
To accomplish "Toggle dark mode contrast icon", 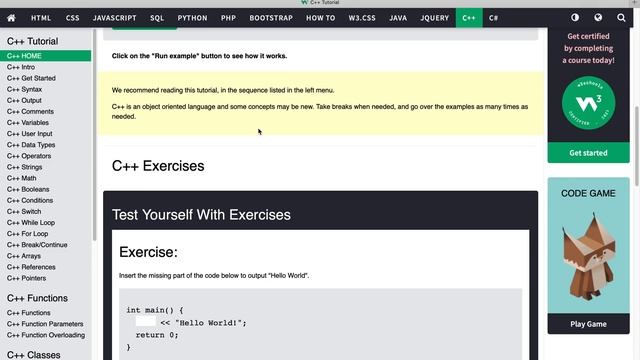I will click(575, 18).
